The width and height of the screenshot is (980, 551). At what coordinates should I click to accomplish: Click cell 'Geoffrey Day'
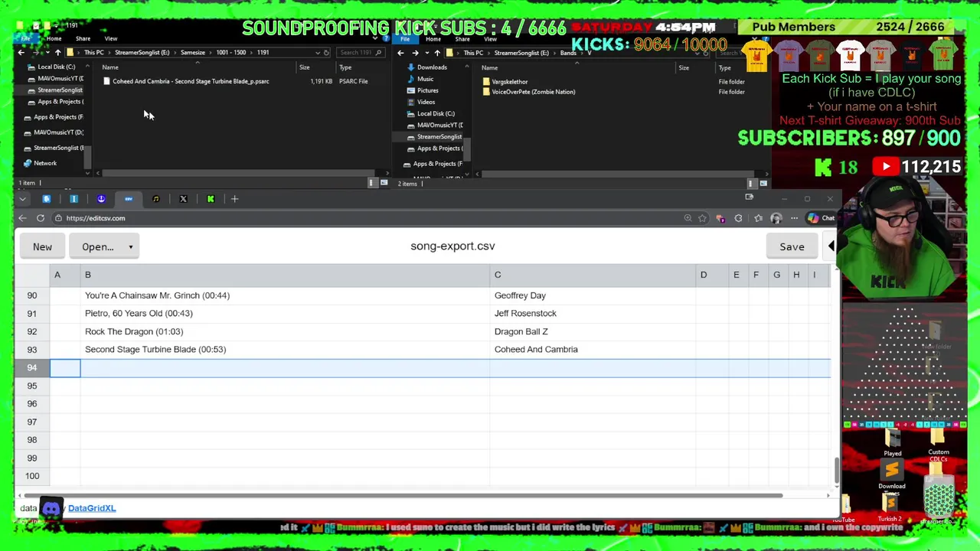coord(592,295)
